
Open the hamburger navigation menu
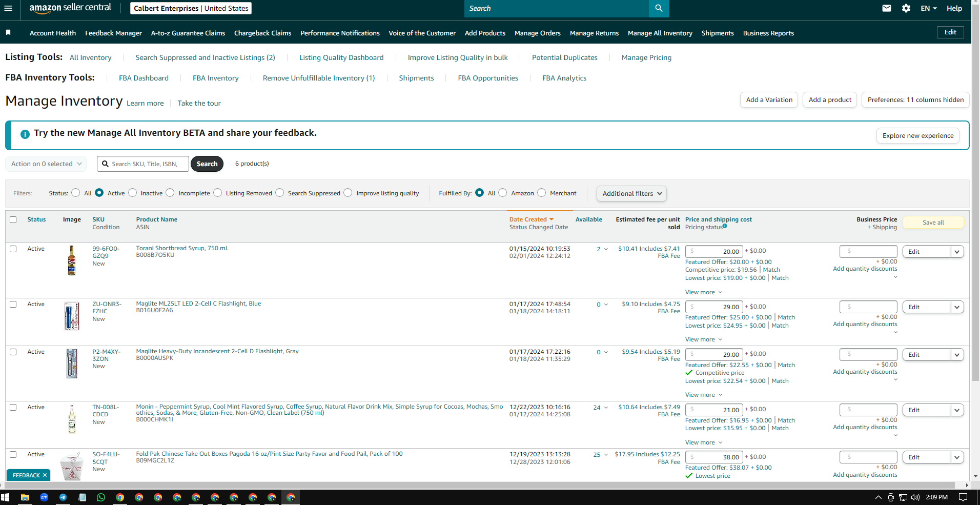(8, 8)
